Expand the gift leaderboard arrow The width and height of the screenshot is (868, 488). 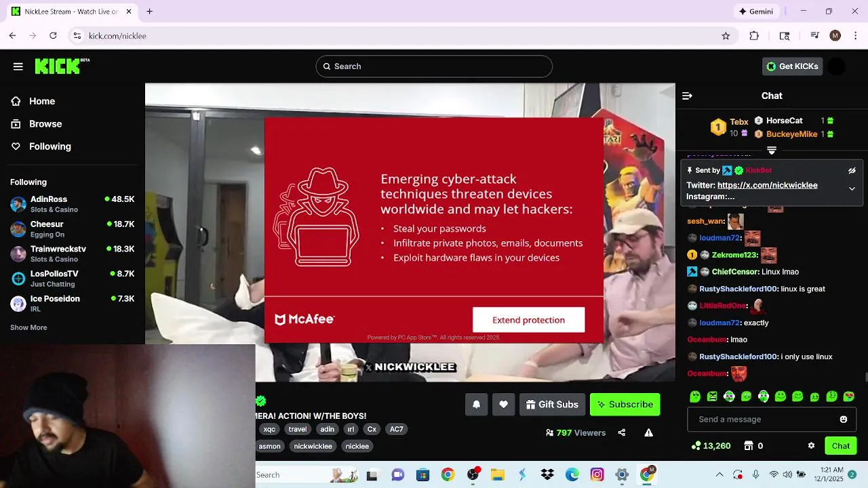coord(772,150)
